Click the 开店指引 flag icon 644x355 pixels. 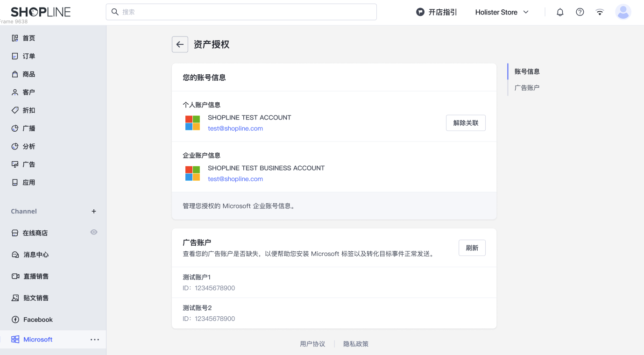[420, 12]
